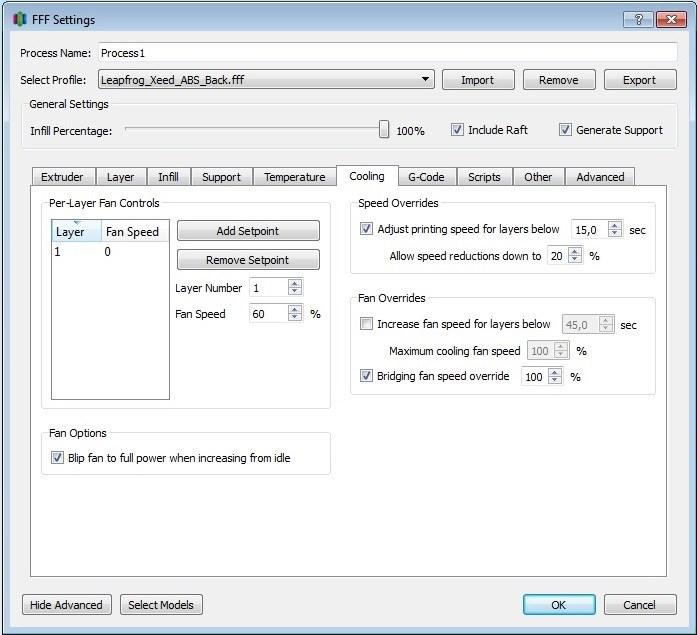This screenshot has height=635, width=697.
Task: Click fan speed value 0 in table
Action: coord(108,252)
